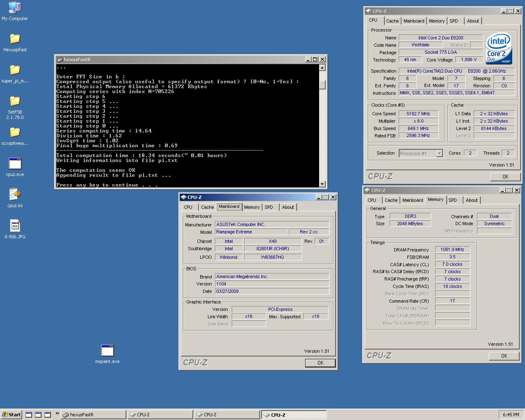525x420 pixels.
Task: Click processor name Intel Core 2 Duo E8200
Action: pyautogui.click(x=441, y=38)
